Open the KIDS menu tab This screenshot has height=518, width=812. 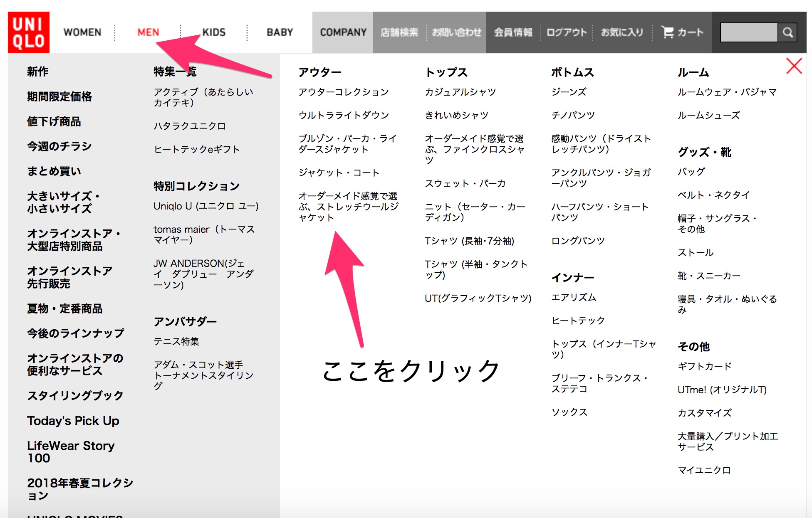tap(214, 32)
